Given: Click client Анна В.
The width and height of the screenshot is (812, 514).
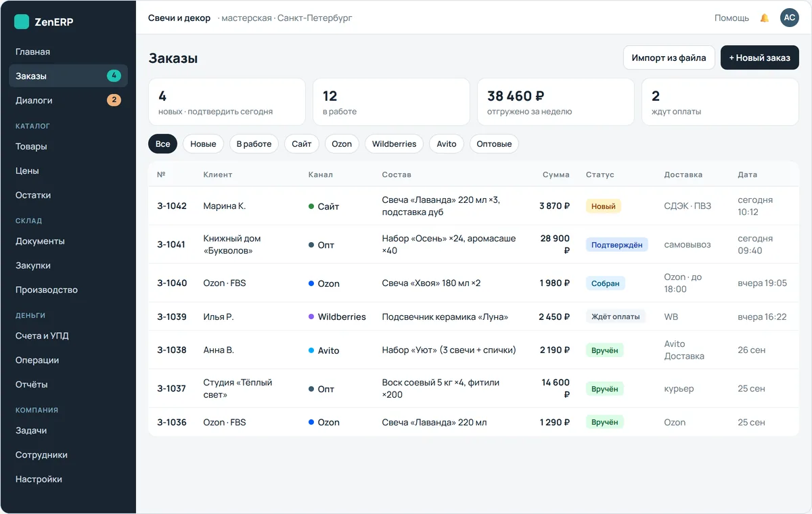Looking at the screenshot, I should 219,350.
